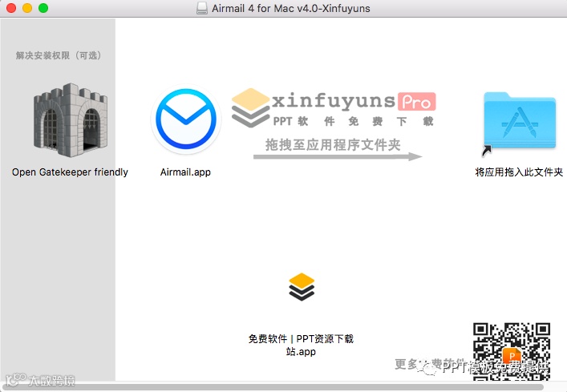Click the horizontal scrollbar at window bottom
This screenshot has height=392, width=567.
click(x=274, y=386)
